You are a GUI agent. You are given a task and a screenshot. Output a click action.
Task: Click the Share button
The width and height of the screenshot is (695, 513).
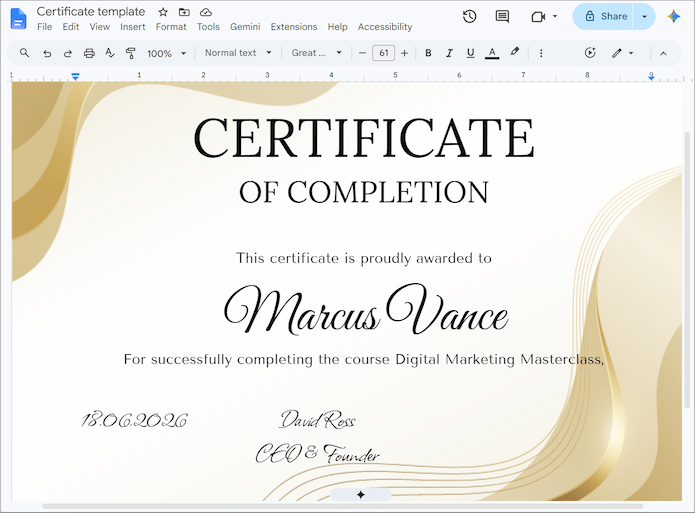tap(603, 17)
